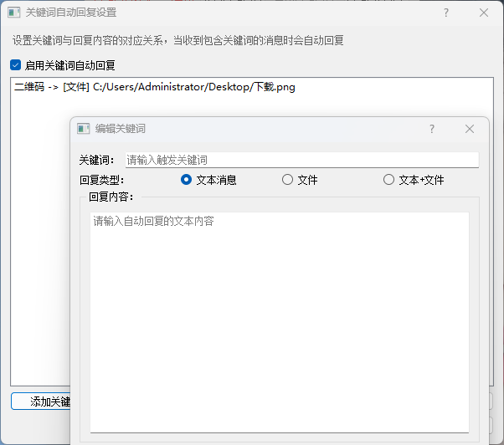Screen dimensions: 504x445
Task: Click the help question mark in settings window
Action: (x=446, y=13)
